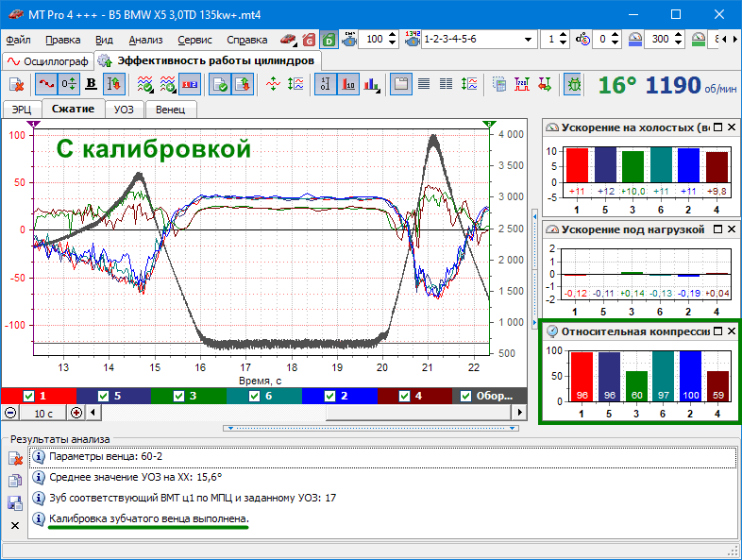
Task: Increase the 100 value spinner
Action: coord(392,35)
